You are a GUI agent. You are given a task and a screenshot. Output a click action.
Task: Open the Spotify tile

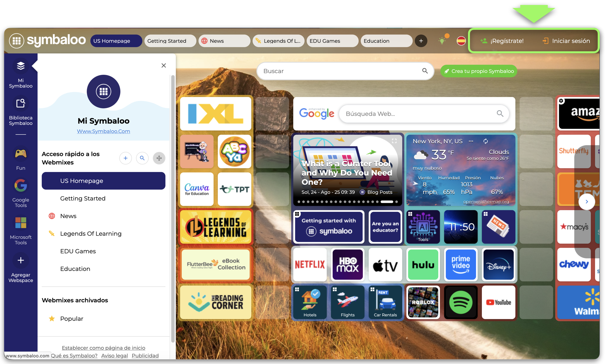click(x=461, y=302)
